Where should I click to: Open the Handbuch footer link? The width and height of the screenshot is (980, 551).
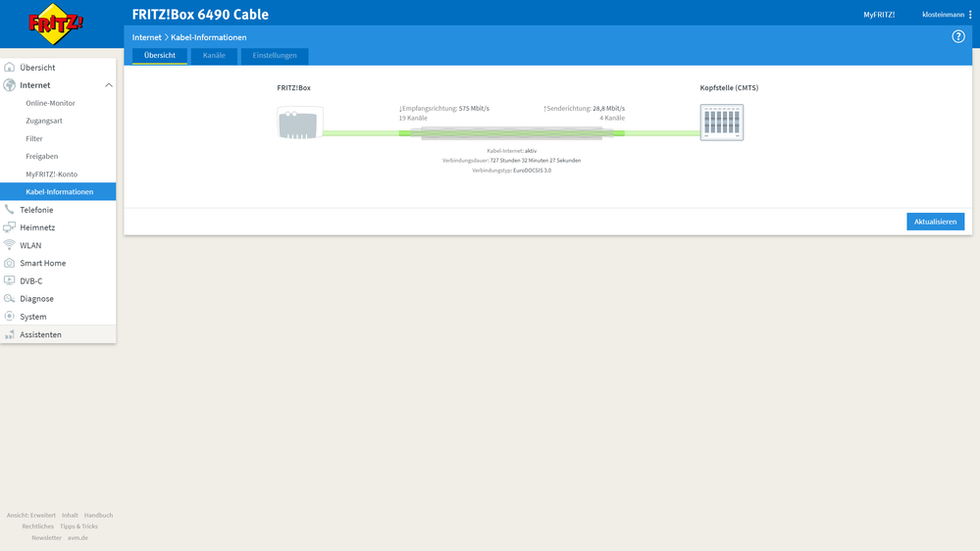tap(98, 516)
